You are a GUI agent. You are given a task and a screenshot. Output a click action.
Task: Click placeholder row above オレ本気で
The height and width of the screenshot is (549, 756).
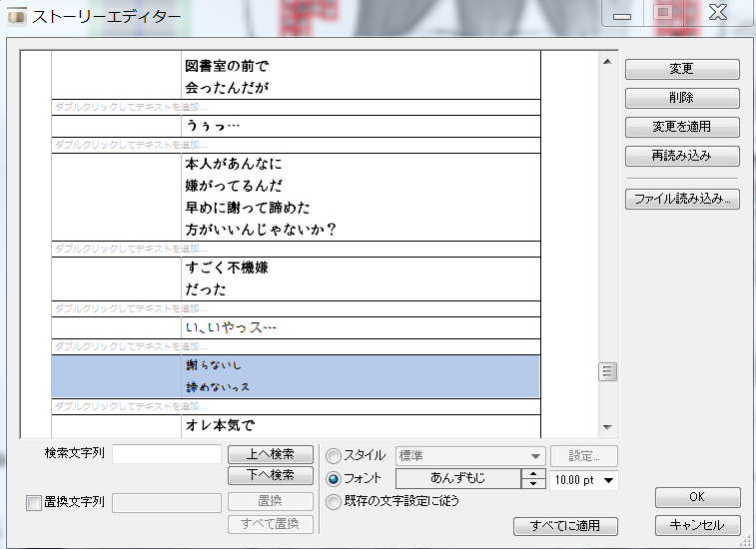click(x=296, y=406)
